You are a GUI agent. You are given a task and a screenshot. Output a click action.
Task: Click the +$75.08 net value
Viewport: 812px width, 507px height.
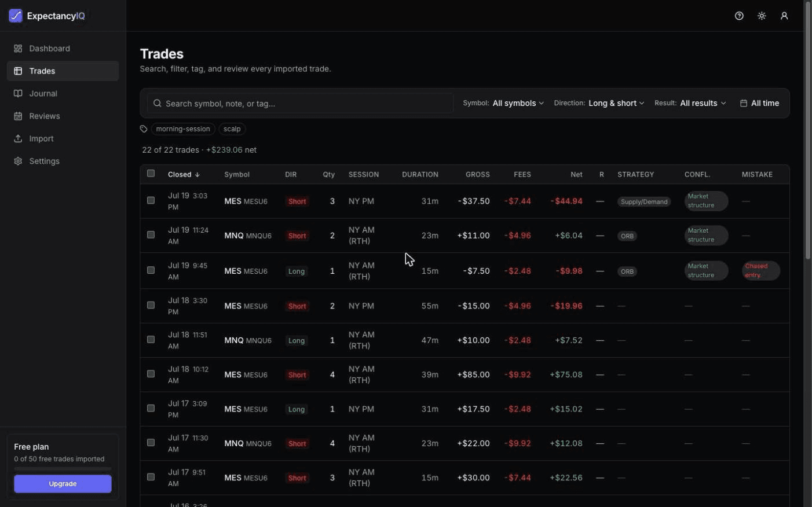566,375
